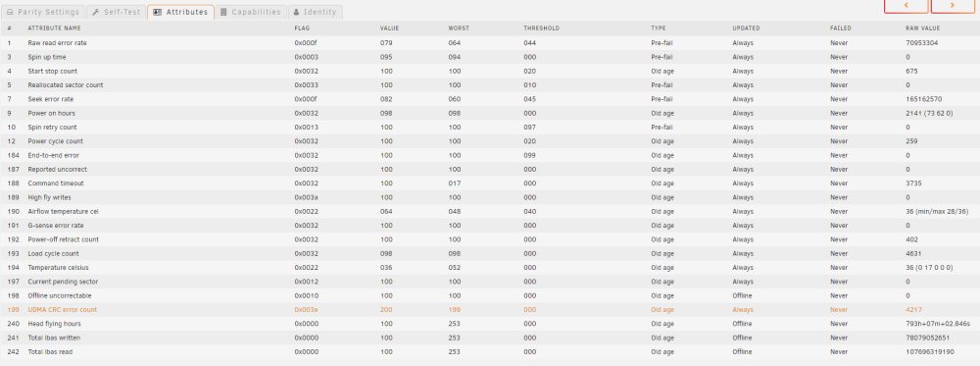Select the Reallocated sector count row
The width and height of the screenshot is (980, 366).
click(x=490, y=85)
